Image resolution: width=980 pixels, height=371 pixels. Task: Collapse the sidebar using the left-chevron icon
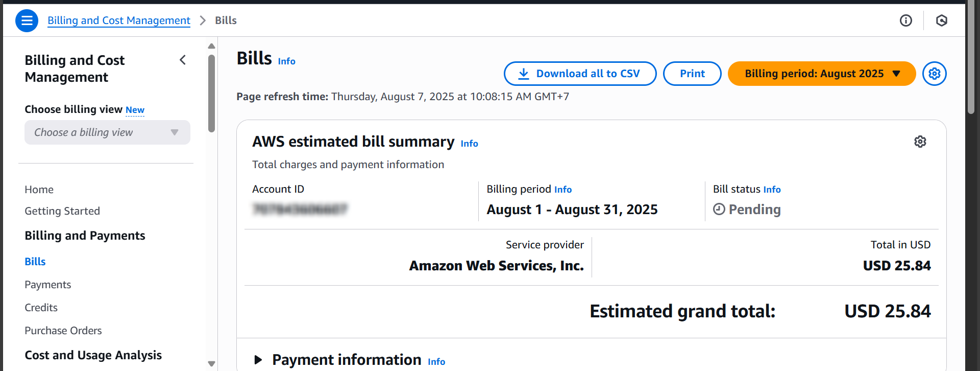pos(183,60)
